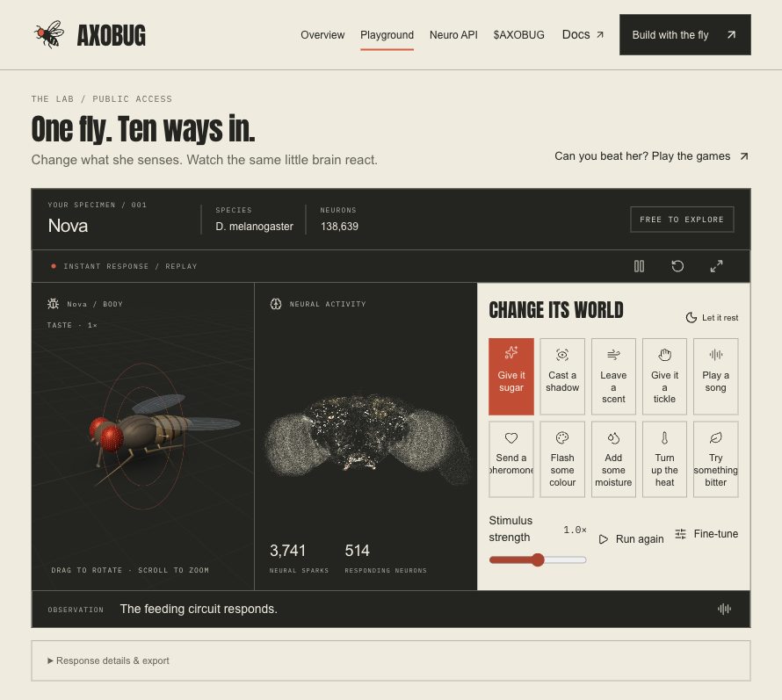Click the Let it rest button
Image resolution: width=782 pixels, height=700 pixels.
point(713,318)
